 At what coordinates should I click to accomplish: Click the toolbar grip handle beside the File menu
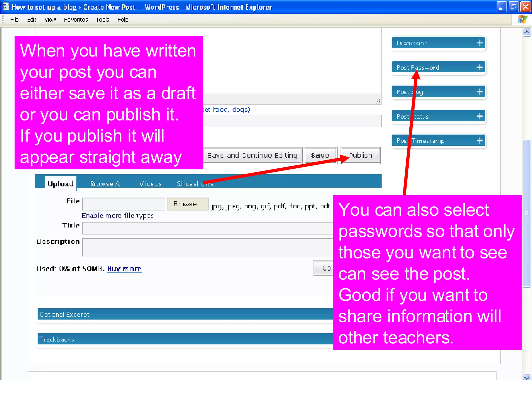(x=3, y=20)
